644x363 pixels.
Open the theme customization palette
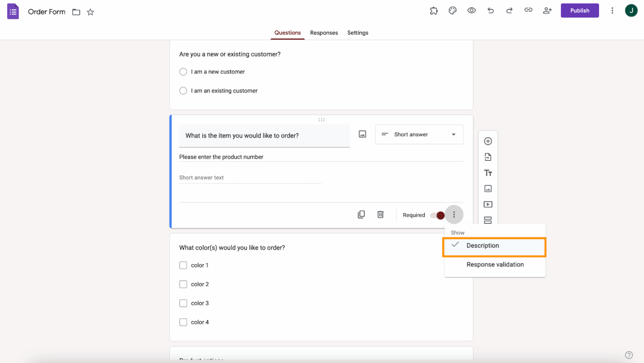coord(452,10)
